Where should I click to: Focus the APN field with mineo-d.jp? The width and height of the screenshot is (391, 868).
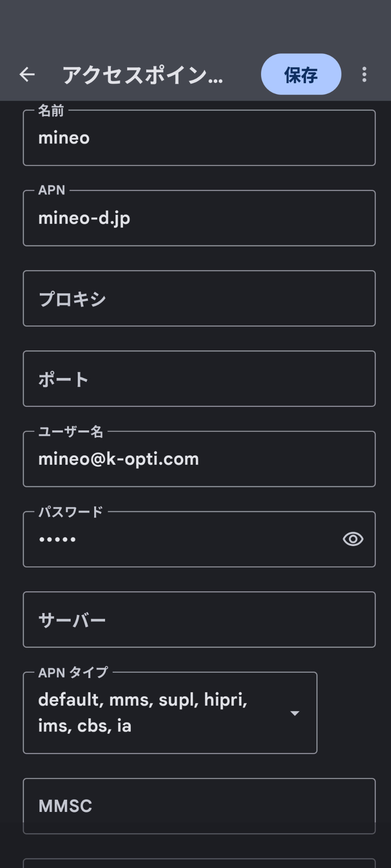pos(199,218)
